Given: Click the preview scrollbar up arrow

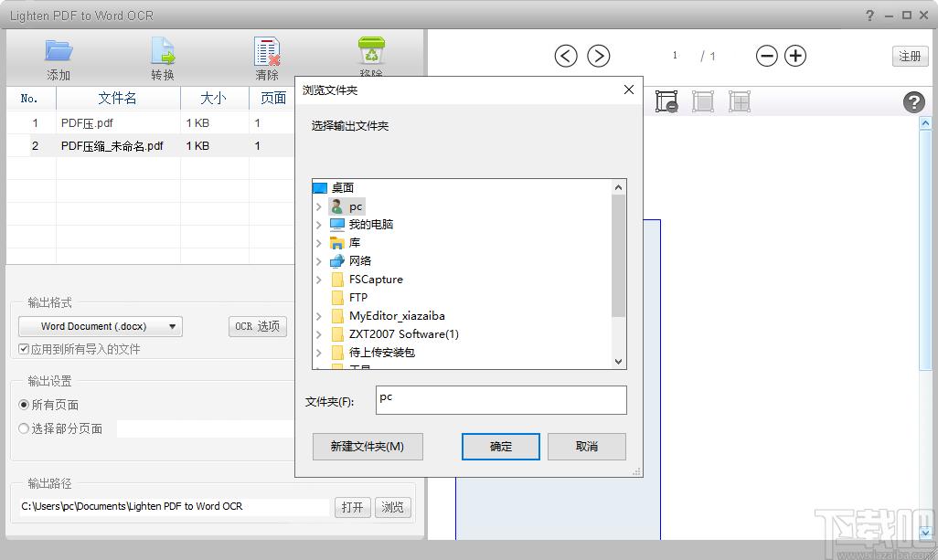Looking at the screenshot, I should point(925,123).
